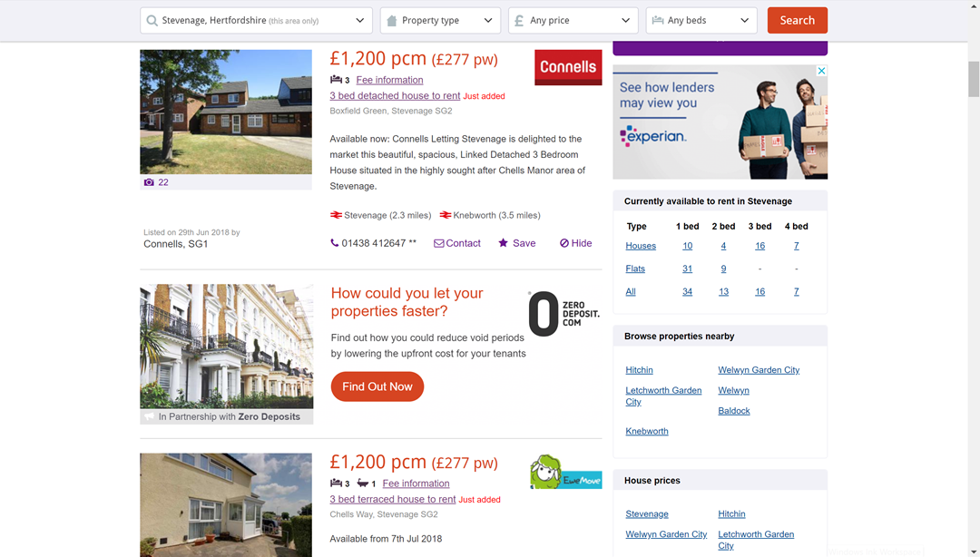Click the Connells agent logo
The height and width of the screenshot is (557, 980).
(568, 67)
